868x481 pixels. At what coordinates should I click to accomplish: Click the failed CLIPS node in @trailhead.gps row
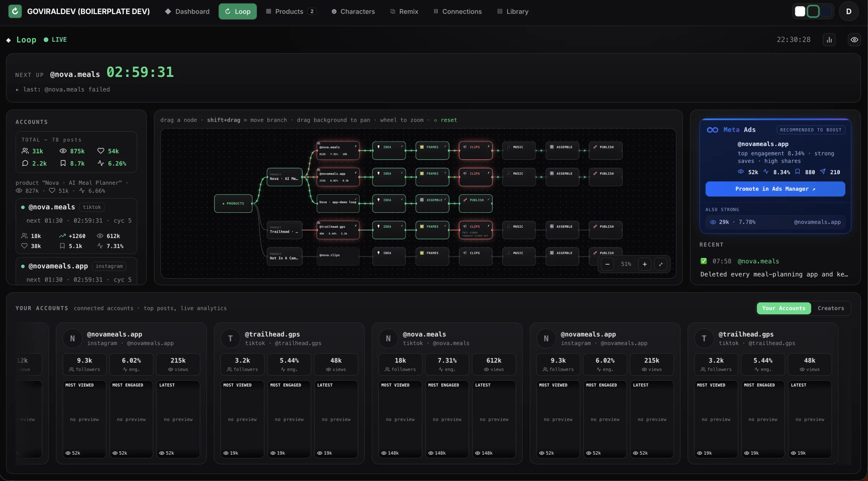point(476,230)
